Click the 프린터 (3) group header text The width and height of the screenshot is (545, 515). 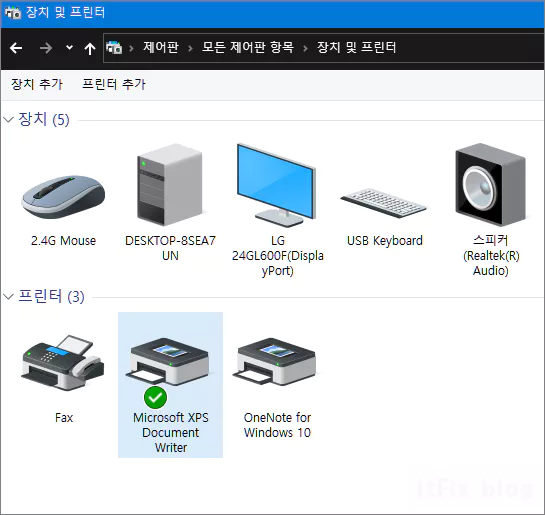(51, 296)
